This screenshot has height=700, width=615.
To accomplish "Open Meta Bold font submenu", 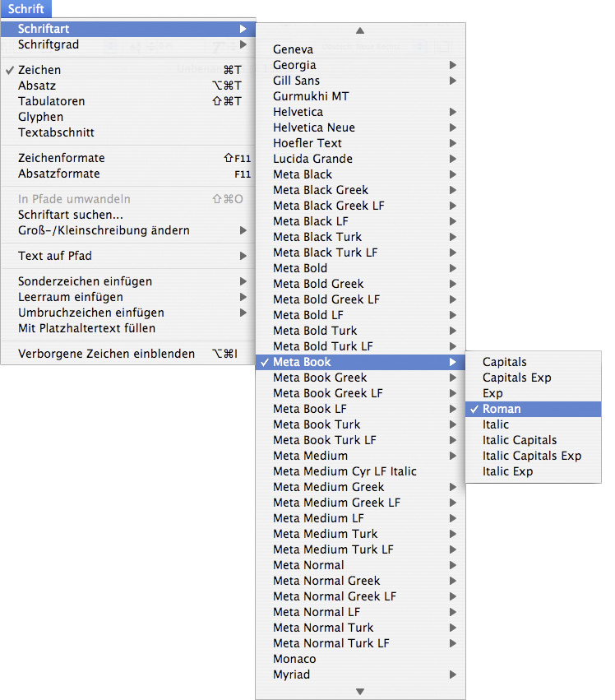I will pyautogui.click(x=361, y=268).
